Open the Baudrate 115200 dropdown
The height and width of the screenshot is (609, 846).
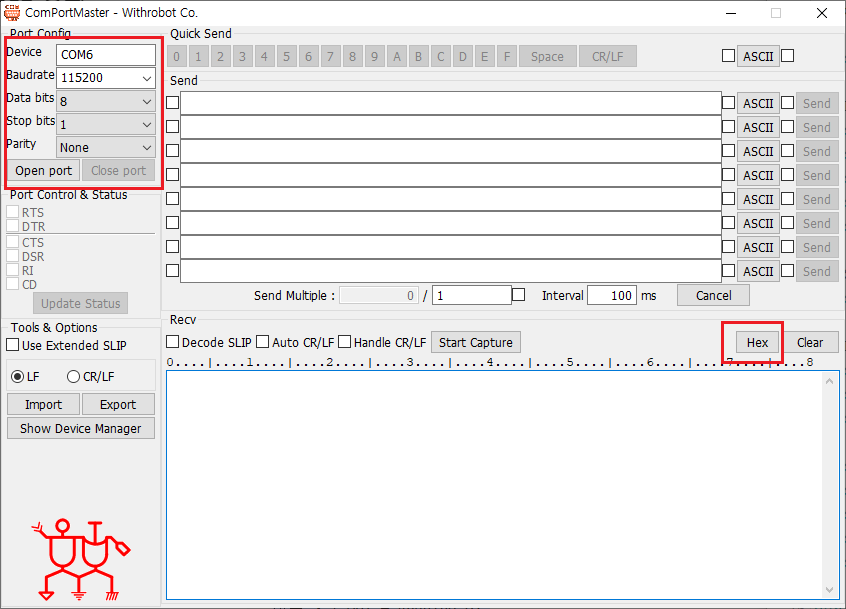point(106,78)
